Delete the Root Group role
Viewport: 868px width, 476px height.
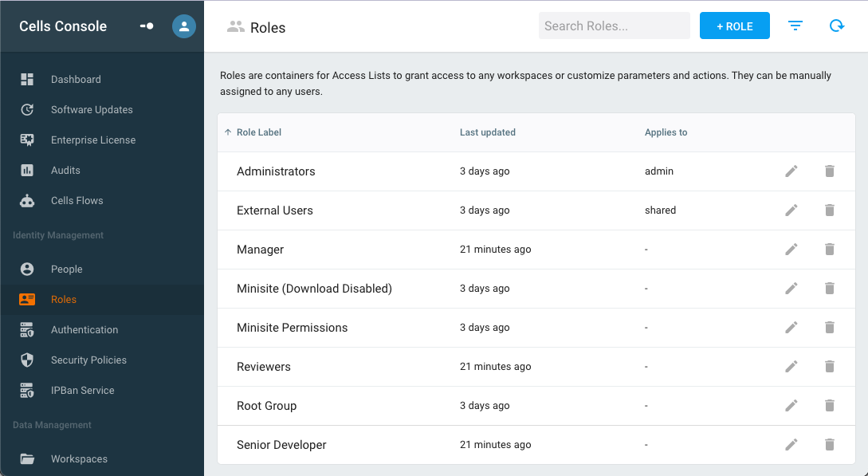(x=829, y=406)
